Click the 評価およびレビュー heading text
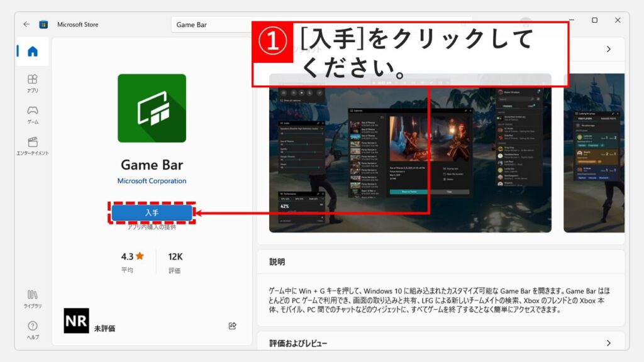This screenshot has height=362, width=644. [x=298, y=343]
